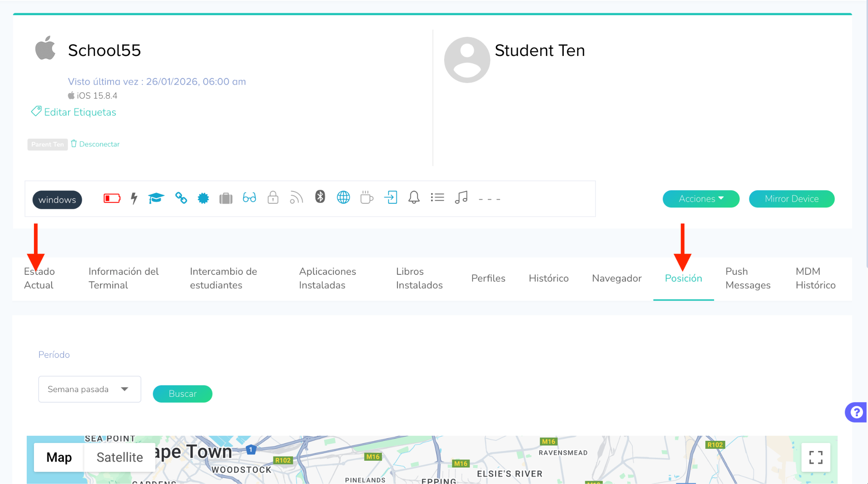This screenshot has height=484, width=868.
Task: Toggle map fullscreen view
Action: coord(815,457)
